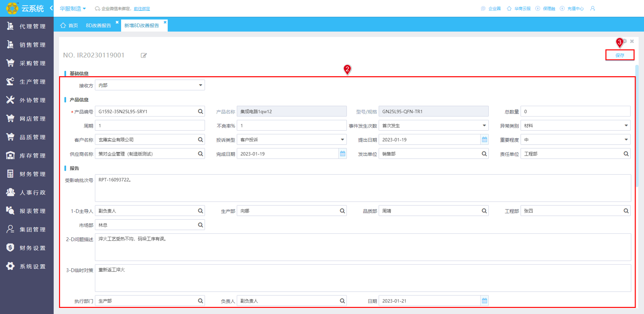Image resolution: width=644 pixels, height=314 pixels.
Task: Collapse the sidebar with arrow icon
Action: (x=51, y=8)
